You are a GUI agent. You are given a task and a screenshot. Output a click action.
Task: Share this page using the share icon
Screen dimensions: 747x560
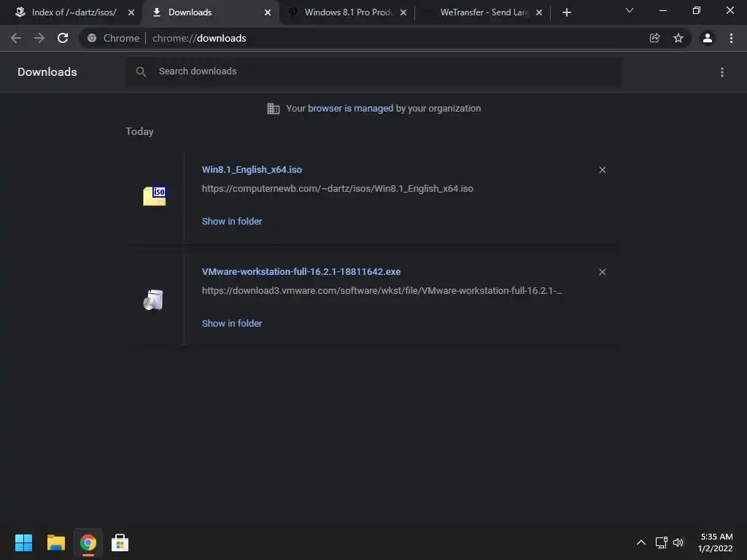(654, 38)
